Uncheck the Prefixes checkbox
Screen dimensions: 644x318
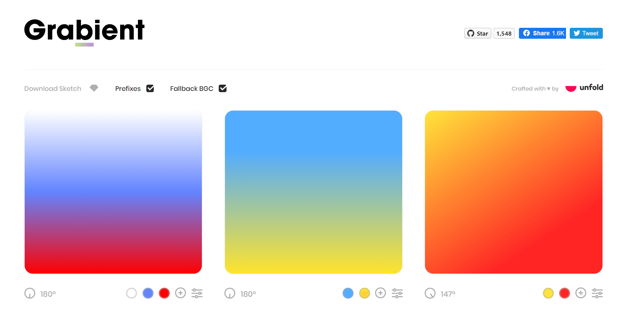pyautogui.click(x=150, y=88)
